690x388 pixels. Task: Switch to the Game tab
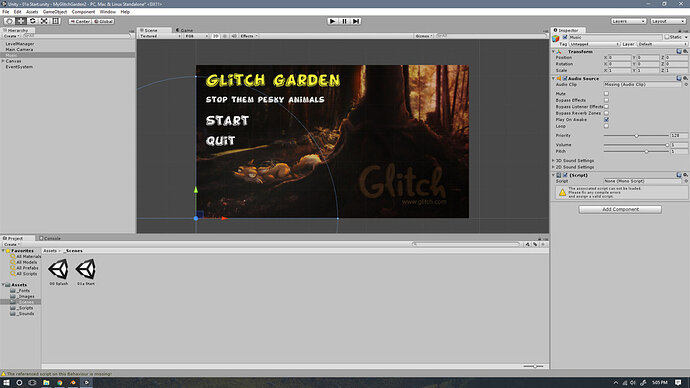tap(185, 30)
